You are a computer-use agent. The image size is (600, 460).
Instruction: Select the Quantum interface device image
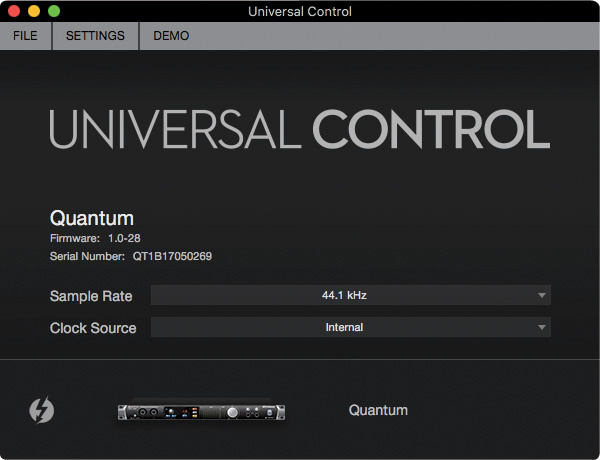tap(202, 411)
